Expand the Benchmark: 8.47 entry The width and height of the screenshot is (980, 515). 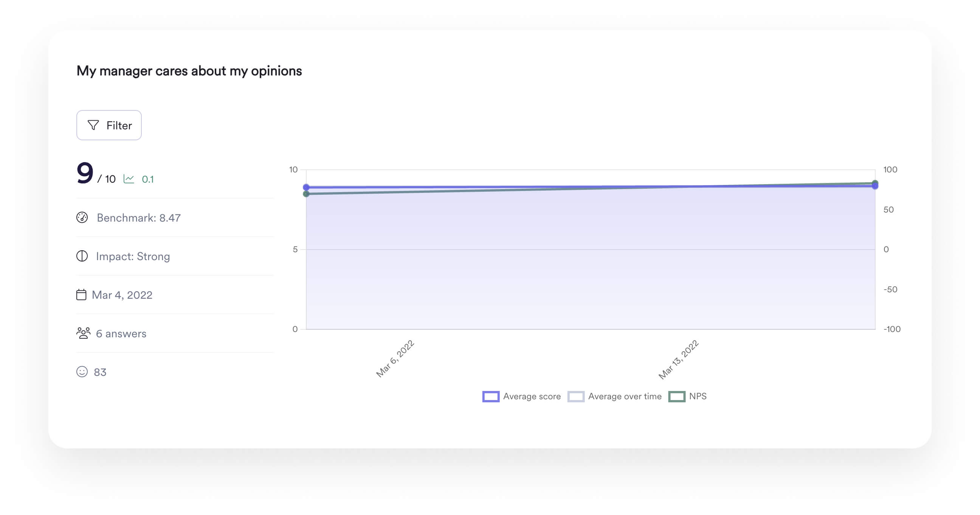tap(139, 217)
